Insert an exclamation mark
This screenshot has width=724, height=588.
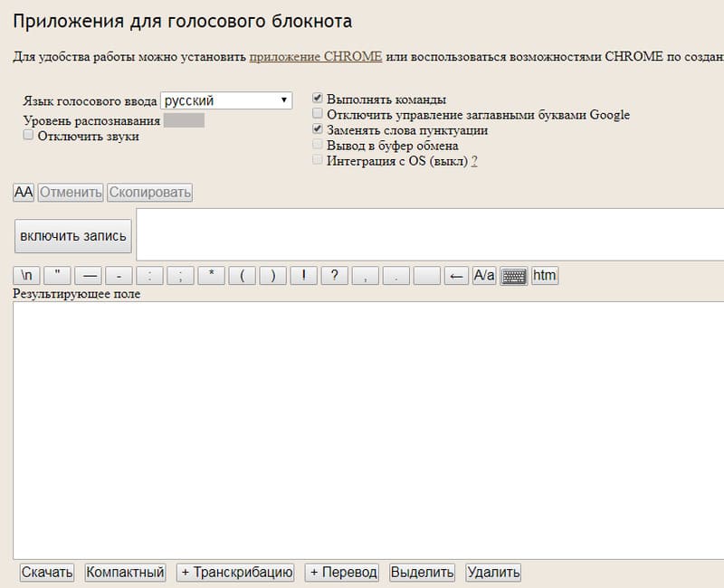tap(303, 276)
